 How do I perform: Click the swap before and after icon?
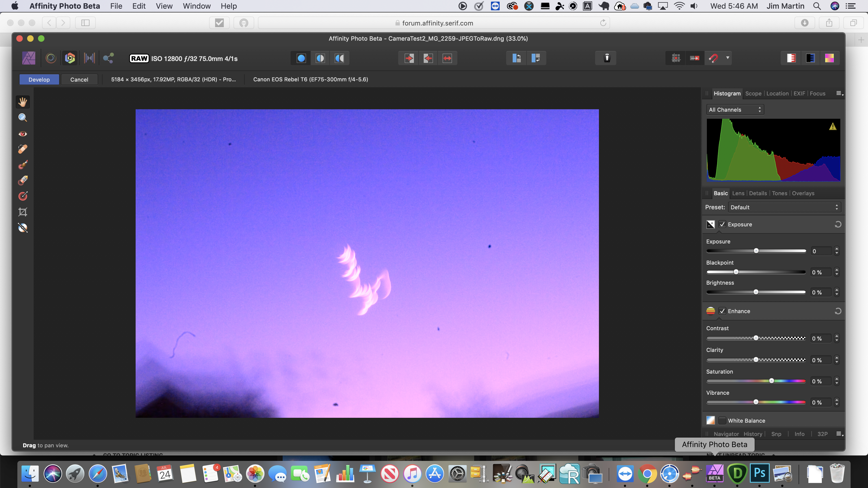447,58
